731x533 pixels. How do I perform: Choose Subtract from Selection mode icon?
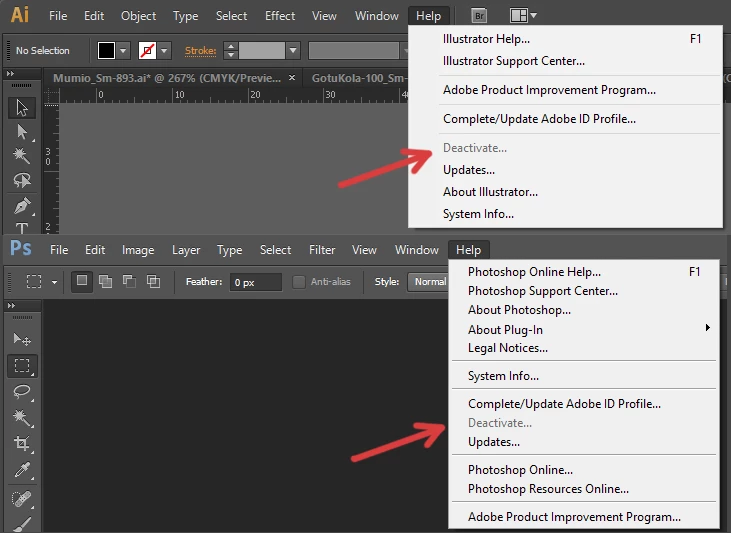[x=129, y=282]
